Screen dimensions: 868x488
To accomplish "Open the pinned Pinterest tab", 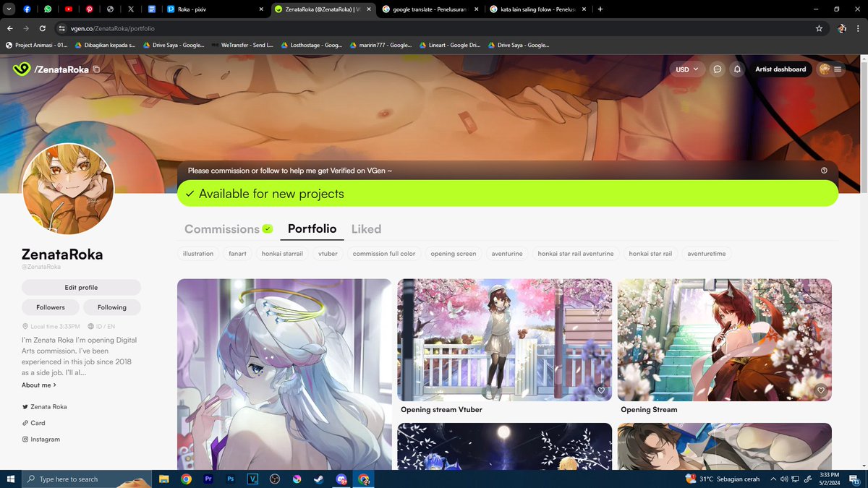I will 89,9.
